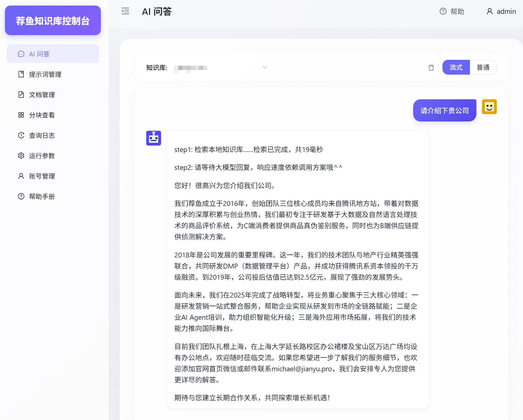Click the 运行参数 gear icon
The image size is (523, 420).
pos(21,156)
